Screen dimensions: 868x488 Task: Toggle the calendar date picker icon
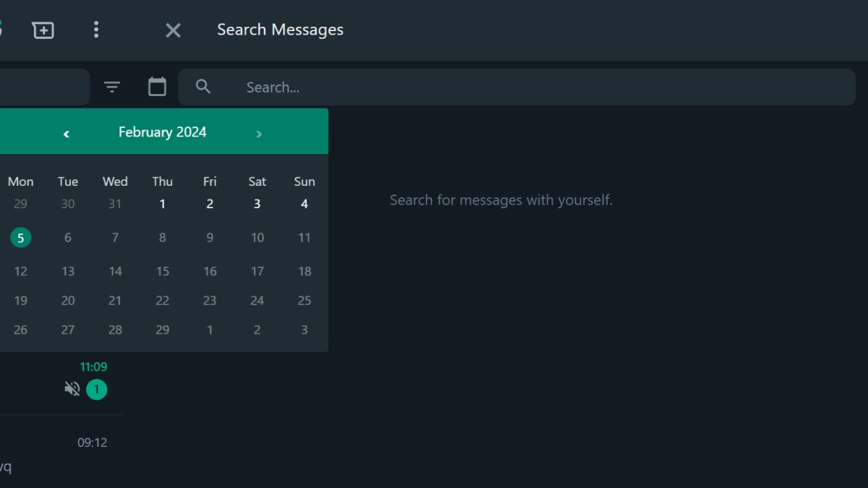(157, 87)
